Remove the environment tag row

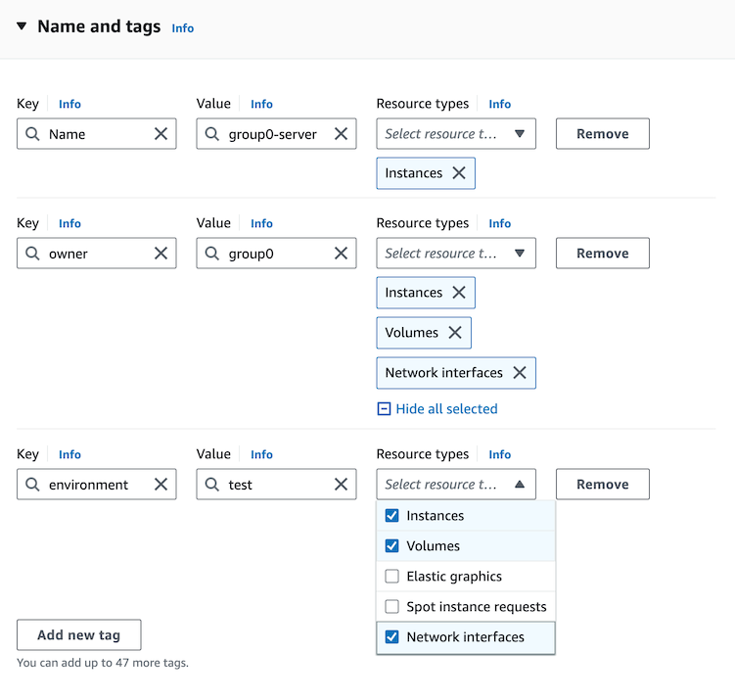point(602,485)
